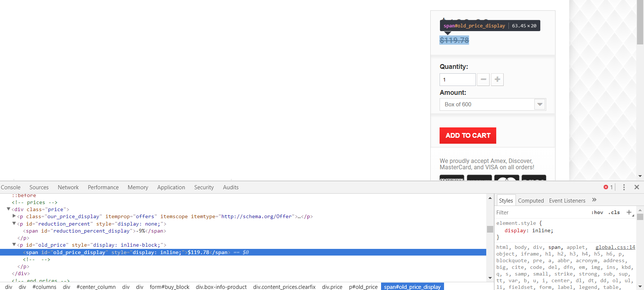Screen dimensions: 644x290
Task: Click the ADD TO CART button
Action: [468, 136]
